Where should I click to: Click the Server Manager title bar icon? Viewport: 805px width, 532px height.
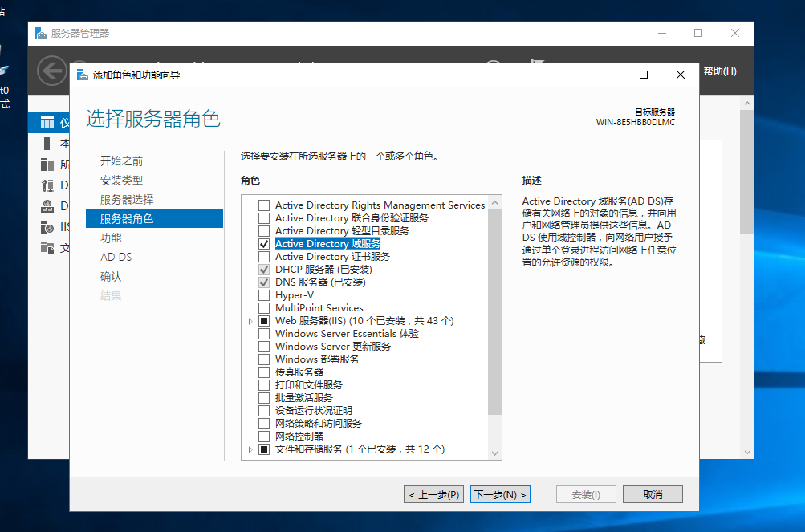(x=39, y=33)
